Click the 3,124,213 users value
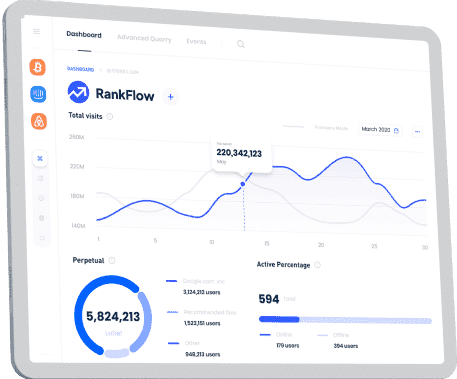 202,292
